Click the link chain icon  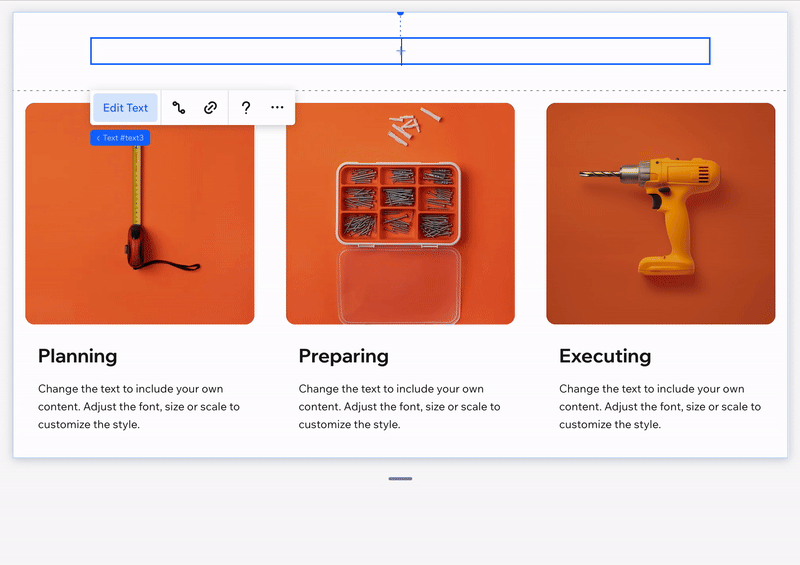[210, 108]
